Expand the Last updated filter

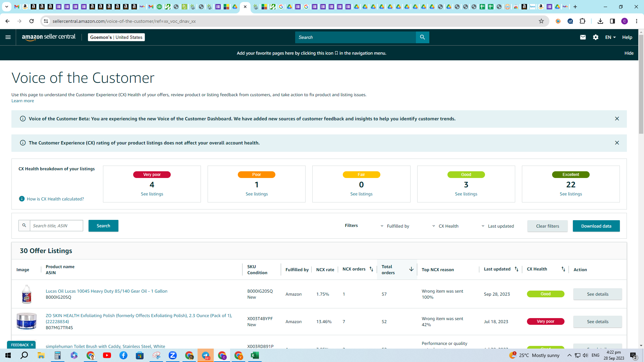[x=497, y=226]
